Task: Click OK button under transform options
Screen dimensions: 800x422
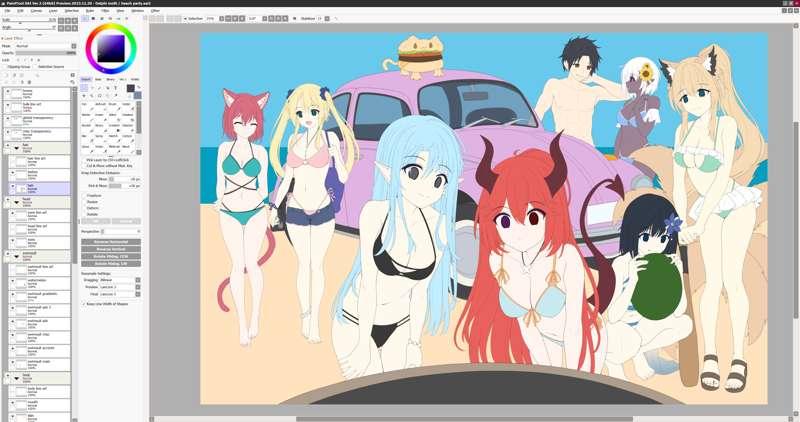Action: coord(95,221)
